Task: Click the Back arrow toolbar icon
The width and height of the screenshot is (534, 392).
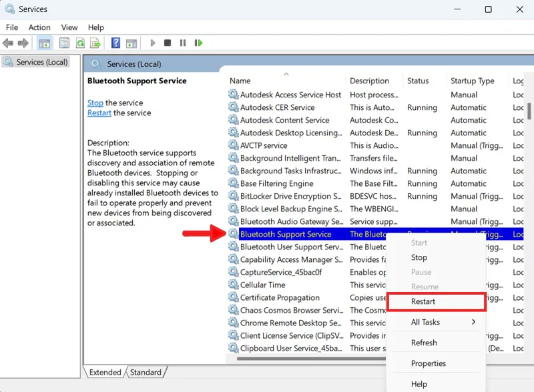Action: tap(8, 43)
